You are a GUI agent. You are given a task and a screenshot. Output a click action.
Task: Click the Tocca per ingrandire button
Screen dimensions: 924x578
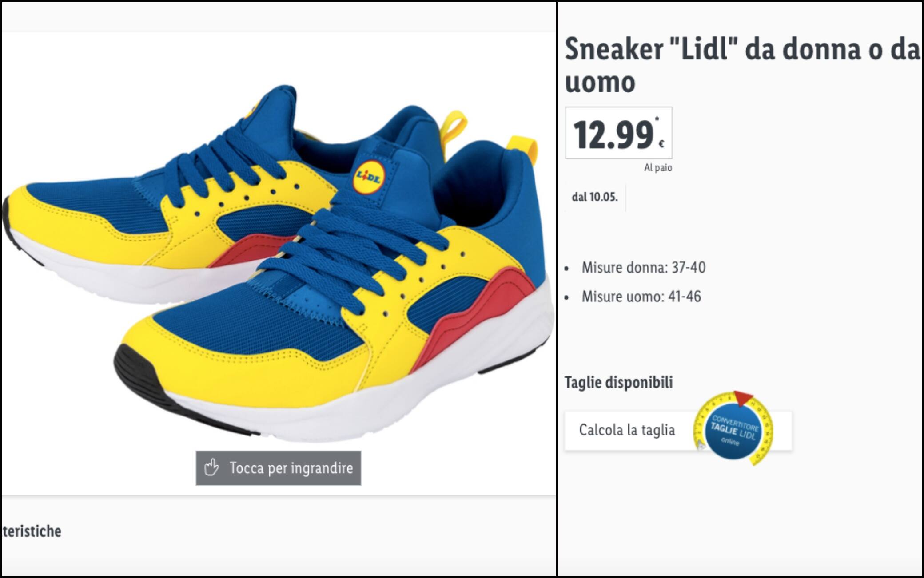pos(279,468)
